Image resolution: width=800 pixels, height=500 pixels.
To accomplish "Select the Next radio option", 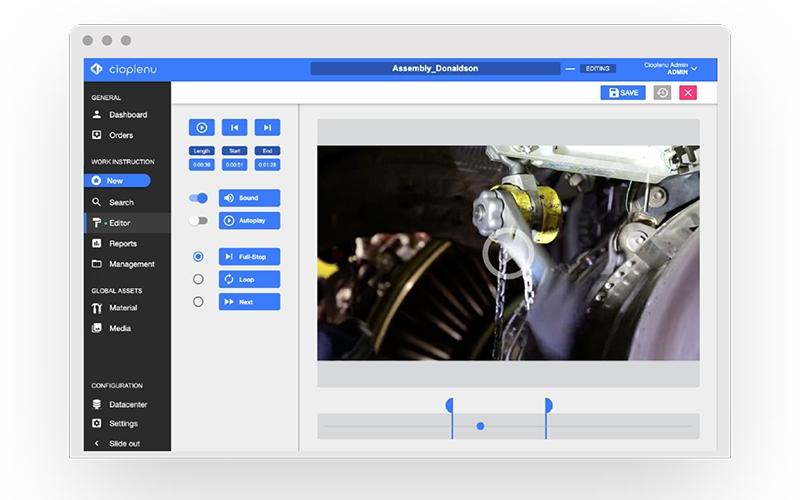I will coord(198,302).
